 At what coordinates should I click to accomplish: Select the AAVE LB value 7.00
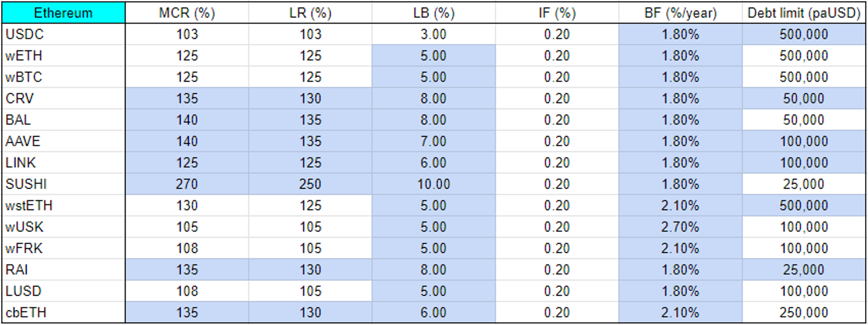(434, 142)
